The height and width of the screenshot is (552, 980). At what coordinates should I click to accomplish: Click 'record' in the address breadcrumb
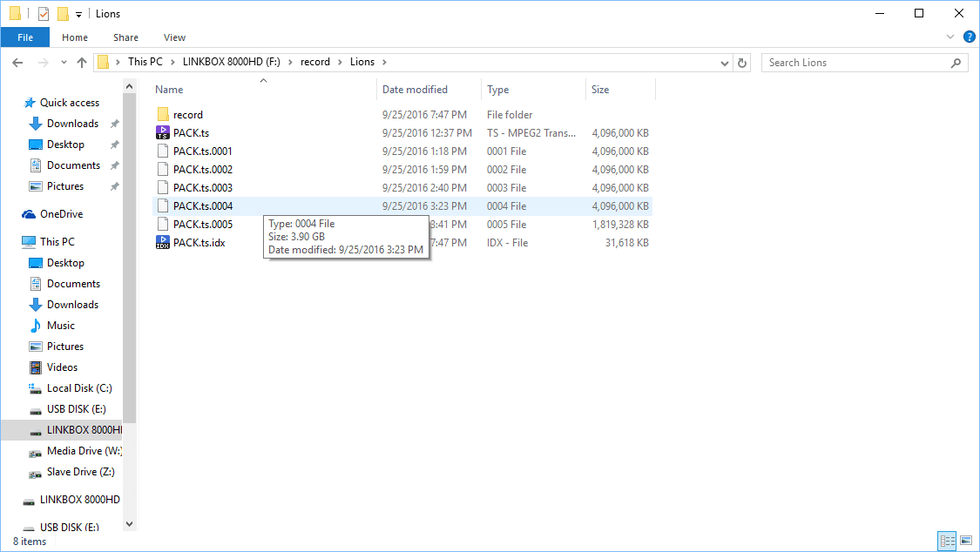pyautogui.click(x=315, y=62)
